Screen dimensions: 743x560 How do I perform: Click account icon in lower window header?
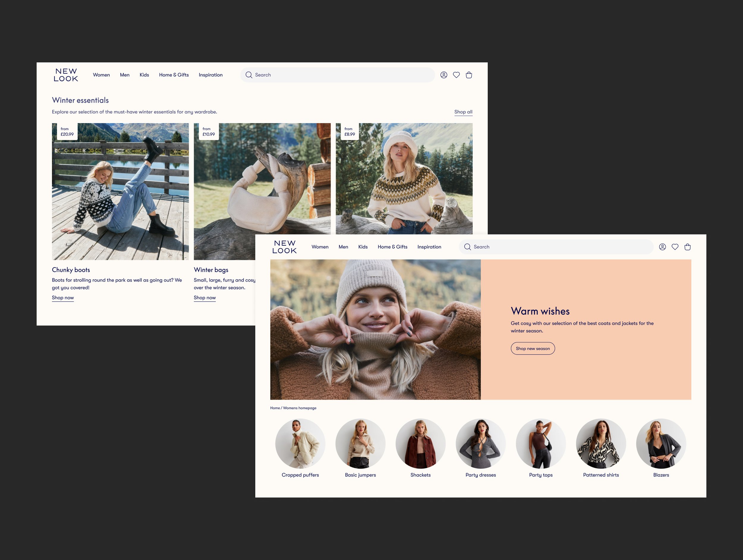coord(662,247)
